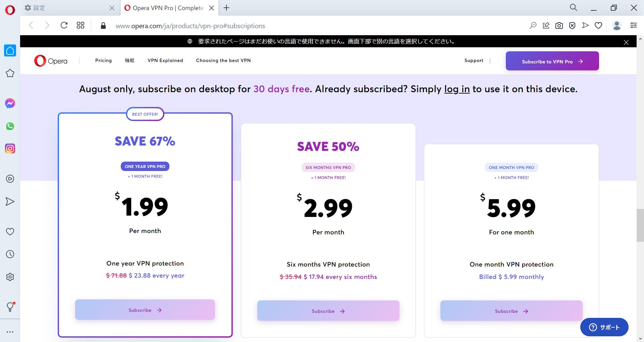Open the ad blocker shield icon
Screen dimensions: 644x342
(x=572, y=25)
